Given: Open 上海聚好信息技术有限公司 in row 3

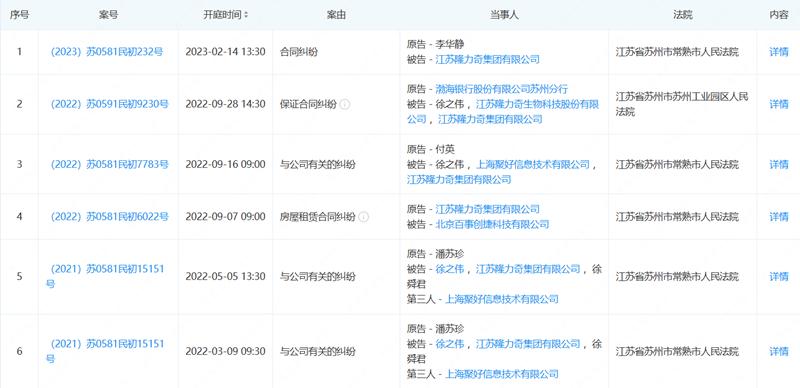Looking at the screenshot, I should point(533,164).
